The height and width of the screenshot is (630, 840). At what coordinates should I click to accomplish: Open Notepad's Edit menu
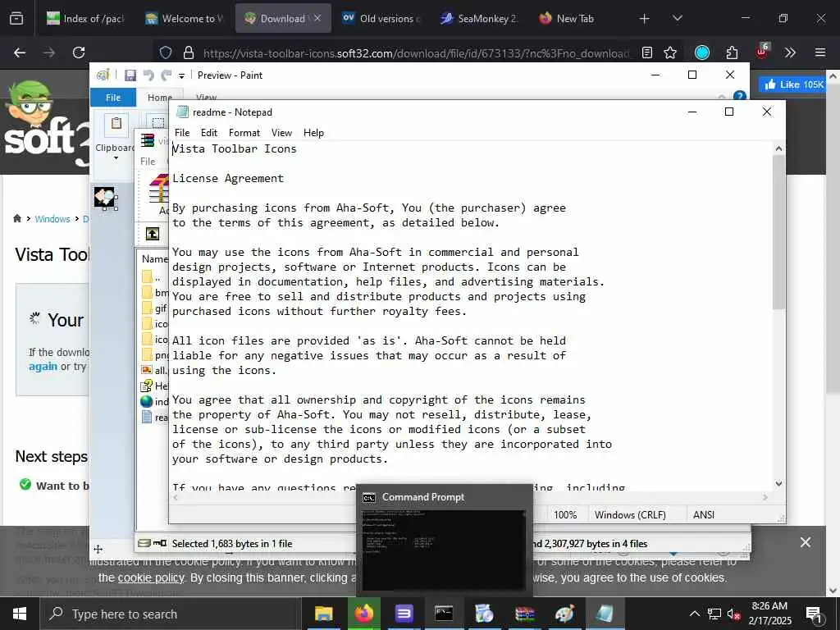209,133
